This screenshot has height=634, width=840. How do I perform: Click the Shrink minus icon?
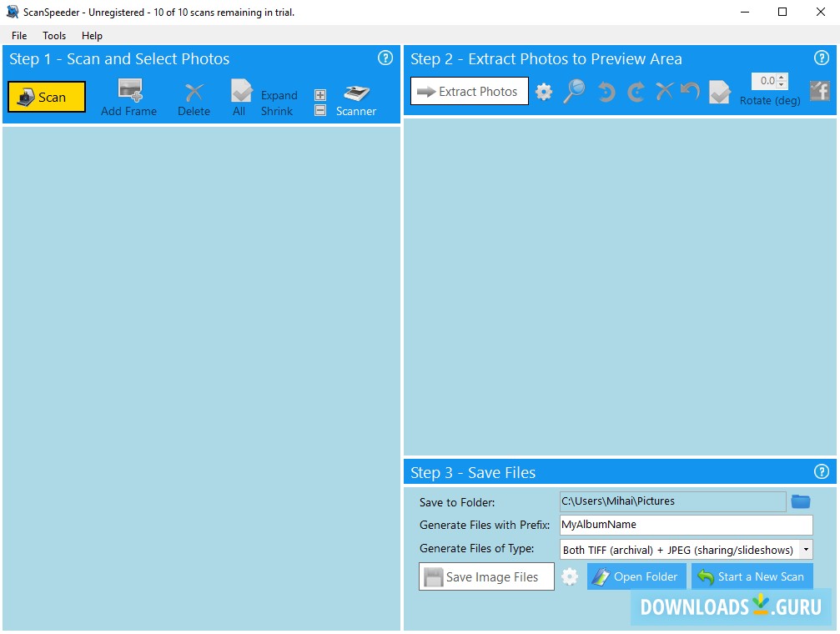[x=319, y=110]
